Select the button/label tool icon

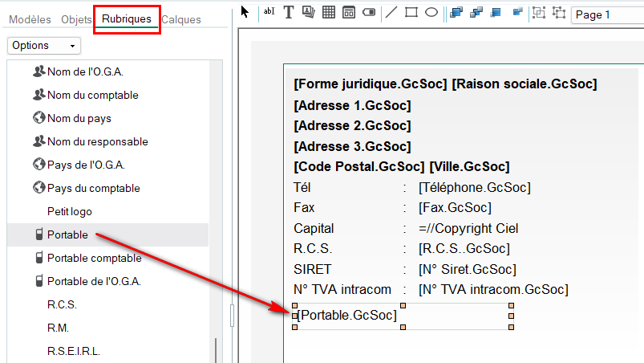pos(369,12)
